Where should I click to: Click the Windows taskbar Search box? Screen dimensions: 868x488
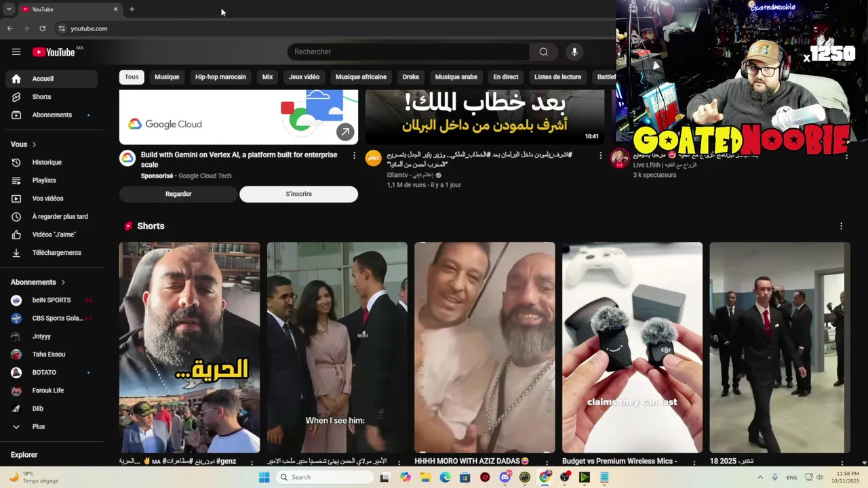pos(325,477)
